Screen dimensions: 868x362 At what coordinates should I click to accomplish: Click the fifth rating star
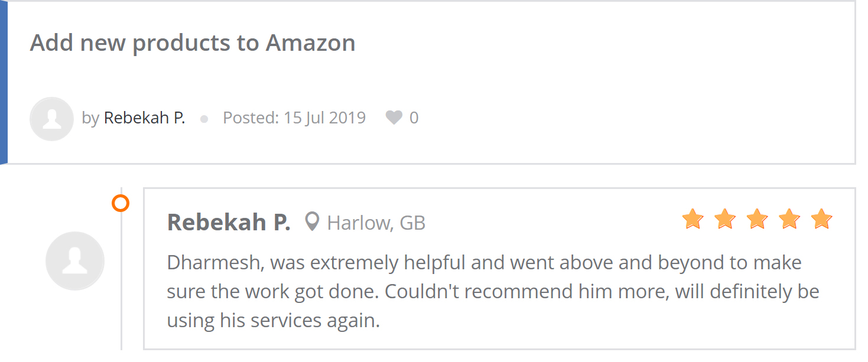click(x=821, y=219)
